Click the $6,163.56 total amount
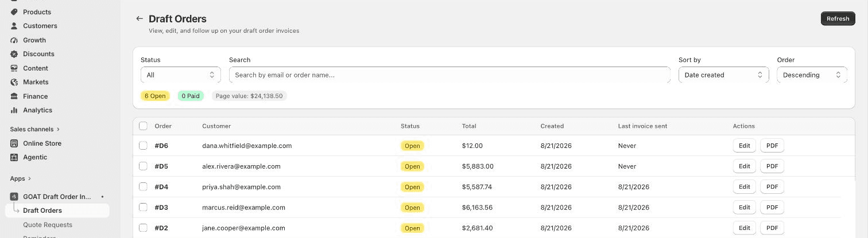Image resolution: width=868 pixels, height=238 pixels. point(477,208)
